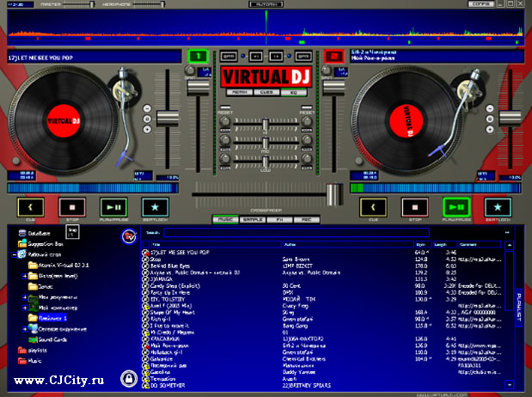The height and width of the screenshot is (397, 532).
Task: Click the left deck low EQ knob
Action: [x=225, y=158]
